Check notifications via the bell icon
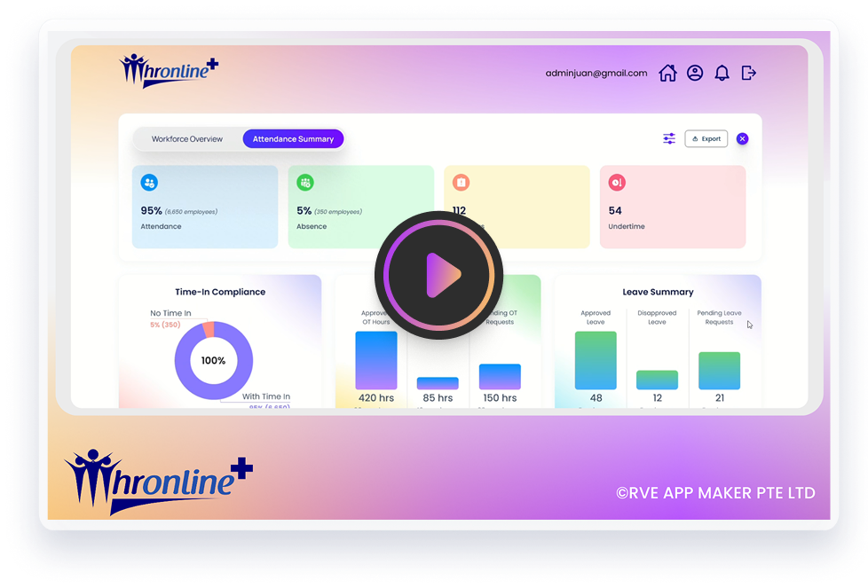The height and width of the screenshot is (588, 868). click(722, 73)
